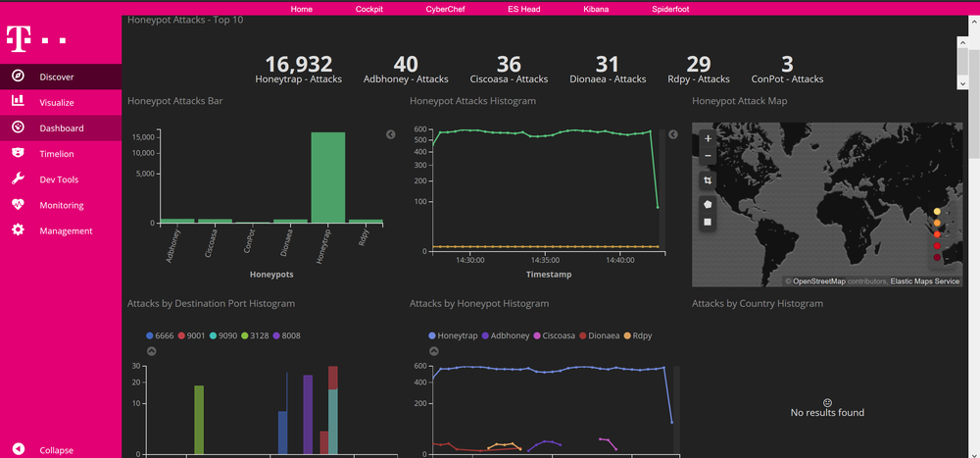Screen dimensions: 980x458
Task: Click the 40 Adbhoney attacks metric
Action: [x=406, y=69]
